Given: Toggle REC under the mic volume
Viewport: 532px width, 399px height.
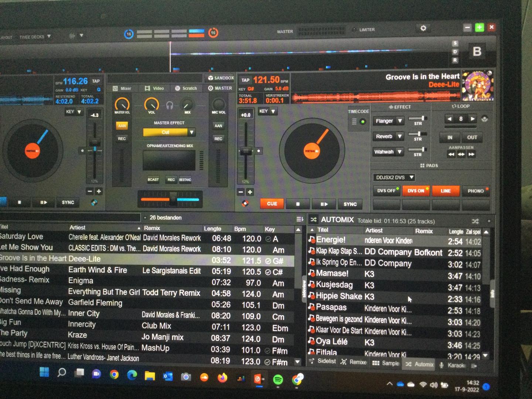Looking at the screenshot, I should click(x=218, y=139).
